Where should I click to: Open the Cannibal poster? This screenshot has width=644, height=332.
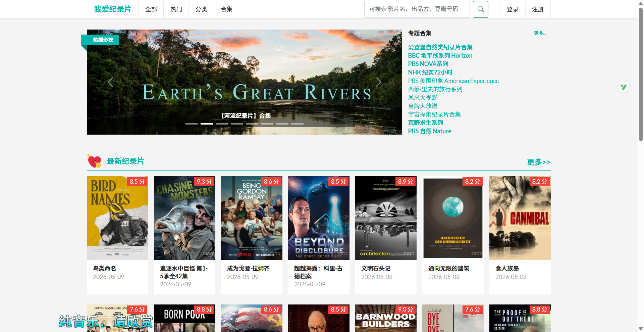(520, 218)
